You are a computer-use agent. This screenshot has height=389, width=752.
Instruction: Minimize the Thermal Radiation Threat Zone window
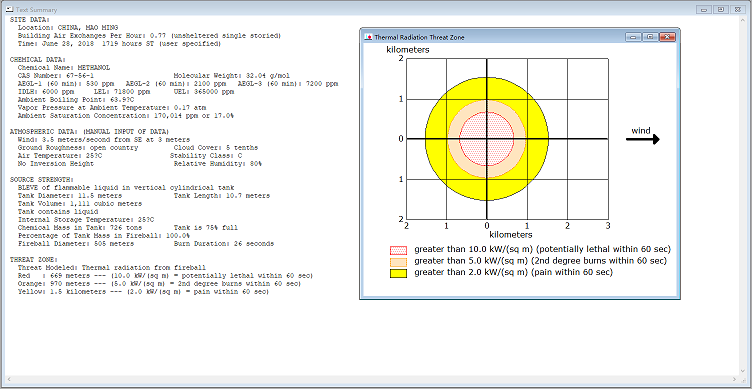633,37
